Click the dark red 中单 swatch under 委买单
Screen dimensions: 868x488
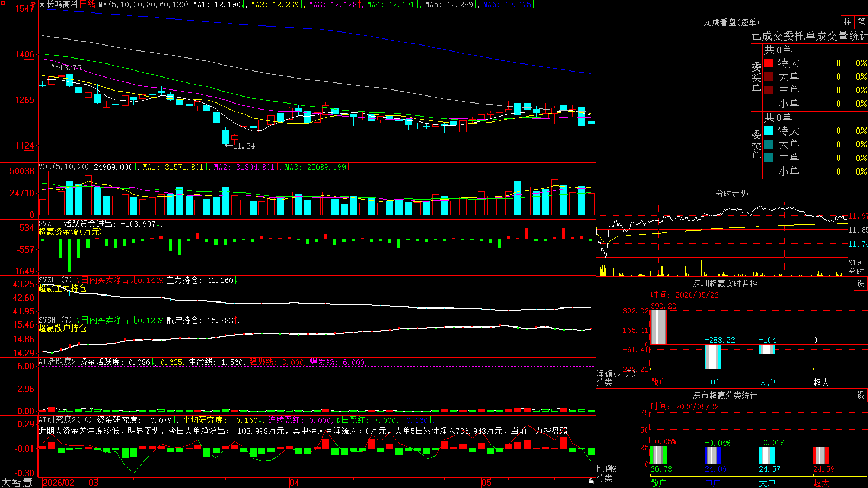point(768,90)
